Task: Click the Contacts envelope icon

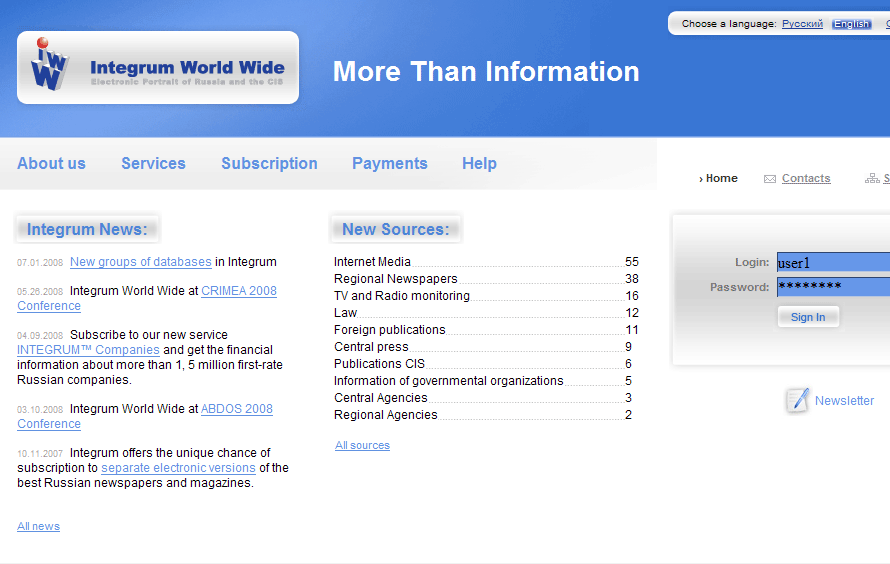Action: (x=770, y=179)
